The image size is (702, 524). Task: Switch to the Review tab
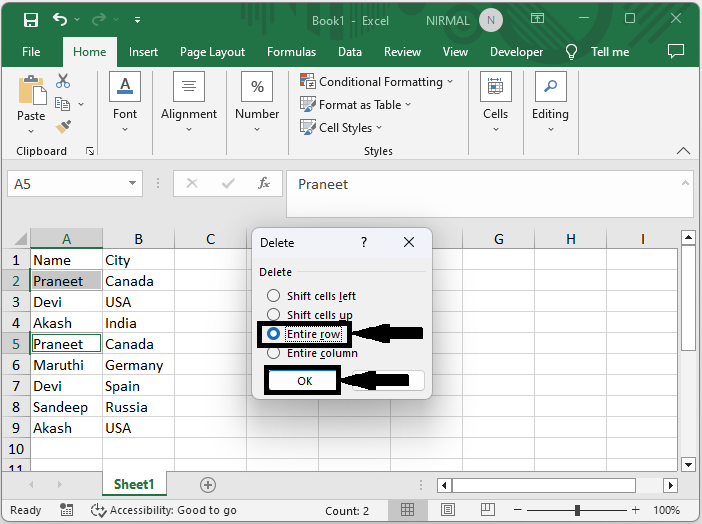[402, 52]
